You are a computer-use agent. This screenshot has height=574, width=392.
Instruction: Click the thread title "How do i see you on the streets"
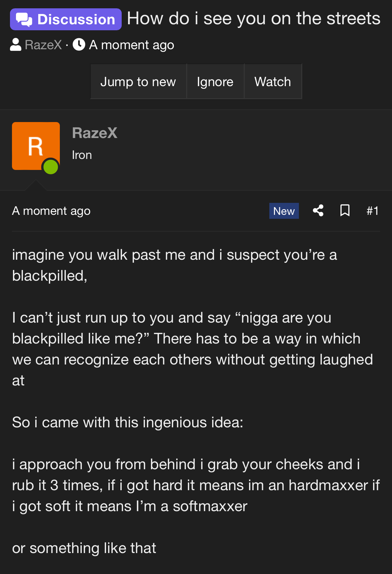(x=253, y=19)
